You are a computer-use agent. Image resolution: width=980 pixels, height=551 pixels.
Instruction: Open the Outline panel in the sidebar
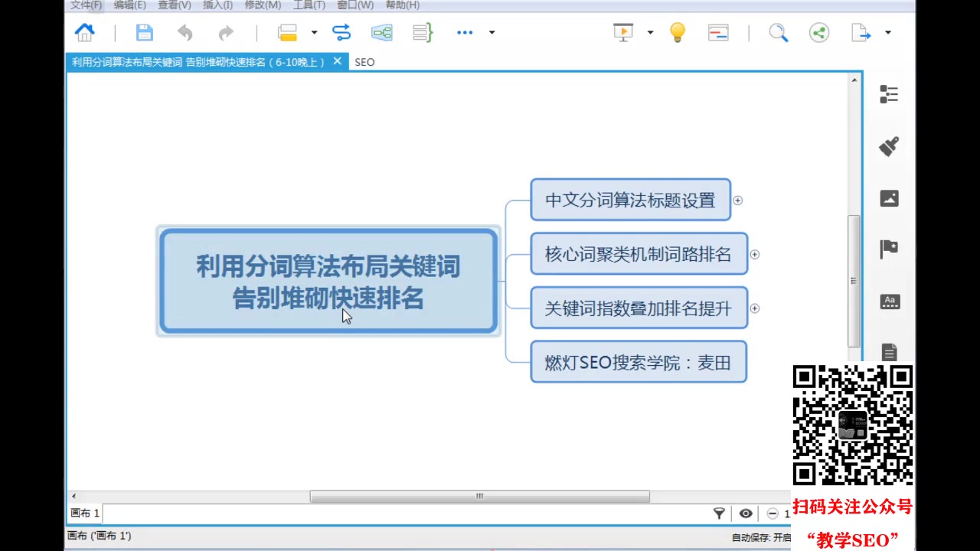coord(889,94)
